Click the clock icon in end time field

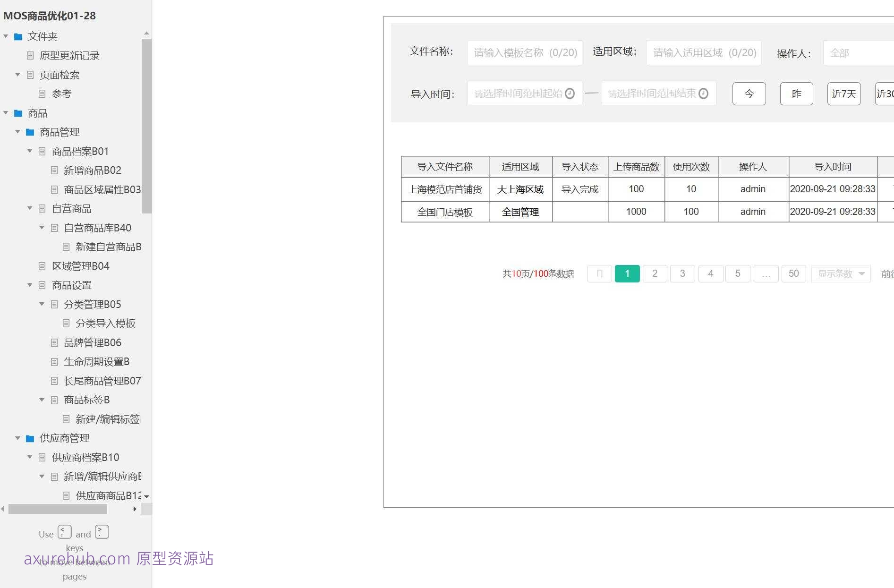(704, 94)
